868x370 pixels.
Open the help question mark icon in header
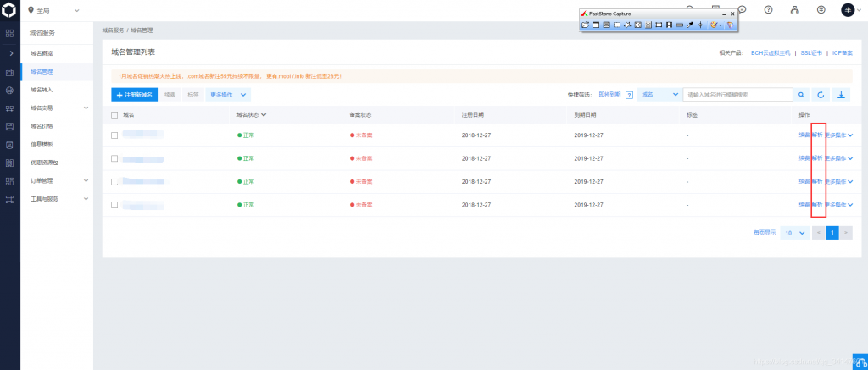coord(768,9)
